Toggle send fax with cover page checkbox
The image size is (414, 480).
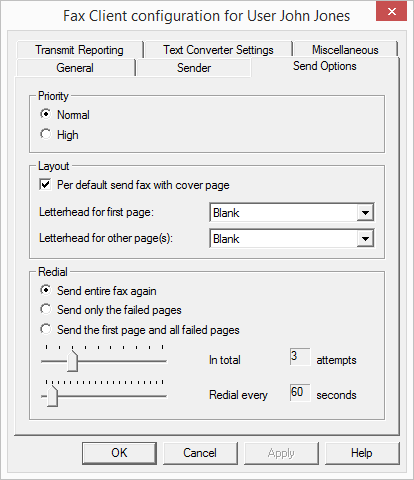point(45,184)
